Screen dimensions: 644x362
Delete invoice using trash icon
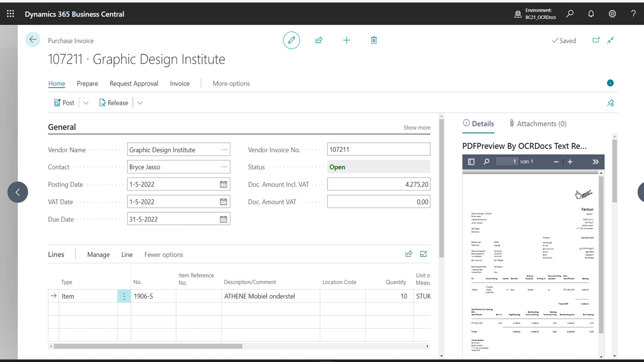coord(374,40)
